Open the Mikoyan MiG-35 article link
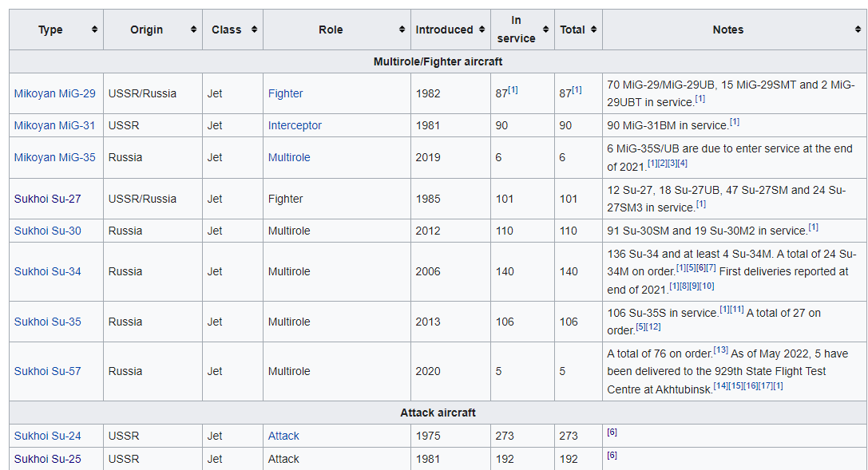868x470 pixels. tap(55, 157)
